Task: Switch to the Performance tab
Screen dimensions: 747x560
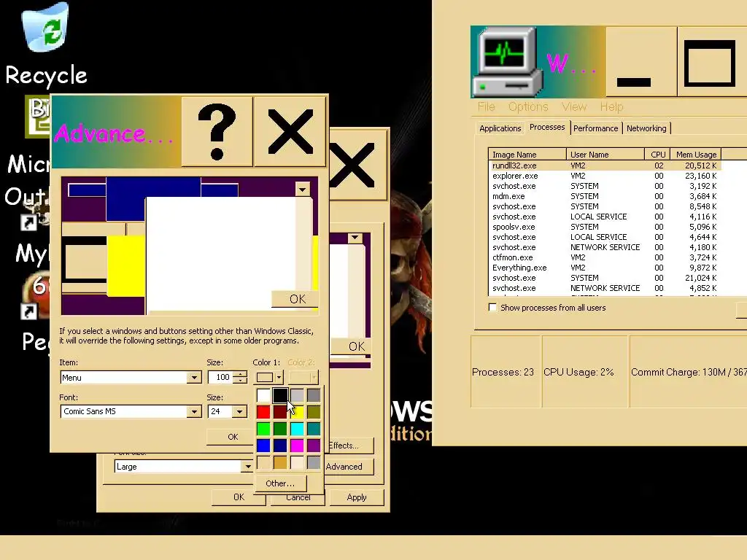Action: 595,128
